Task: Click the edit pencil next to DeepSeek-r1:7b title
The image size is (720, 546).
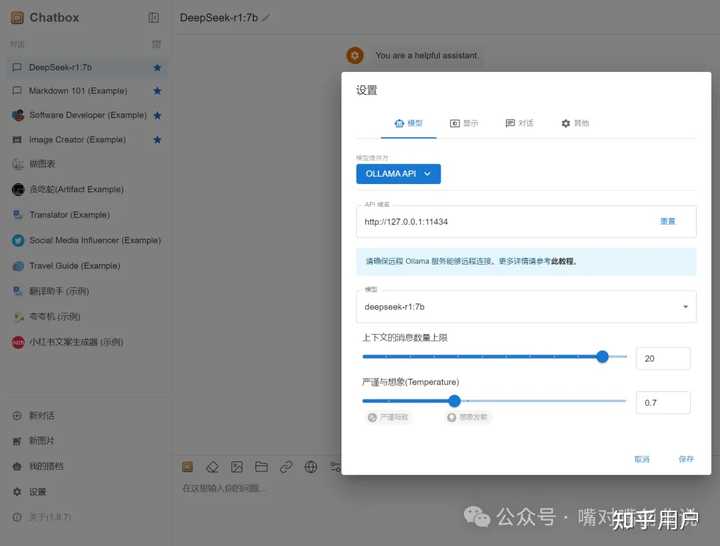Action: click(266, 18)
